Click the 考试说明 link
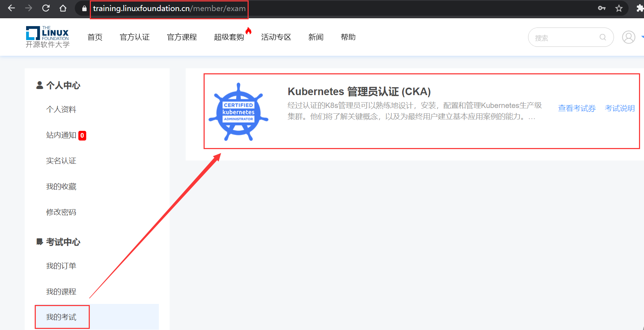Image resolution: width=644 pixels, height=330 pixels. (620, 108)
